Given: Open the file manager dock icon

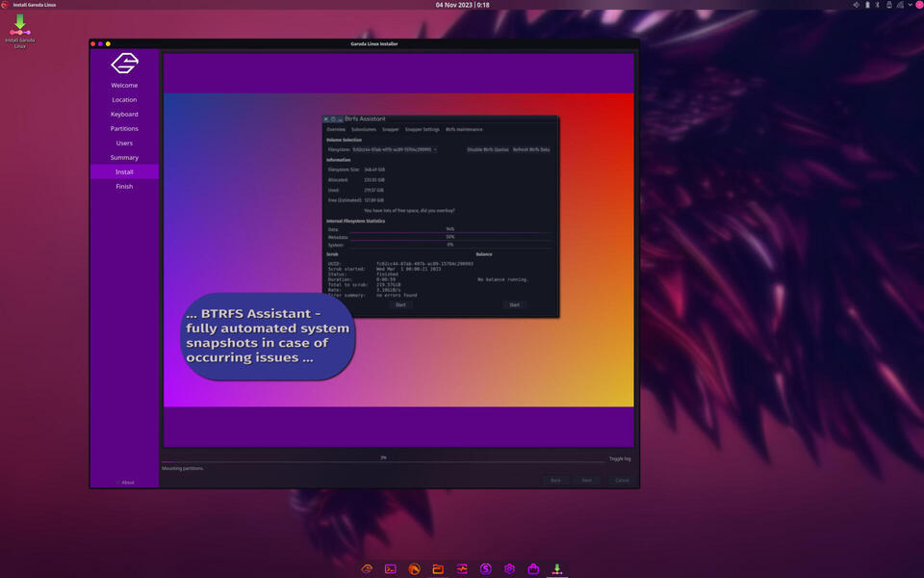Looking at the screenshot, I should pyautogui.click(x=438, y=568).
